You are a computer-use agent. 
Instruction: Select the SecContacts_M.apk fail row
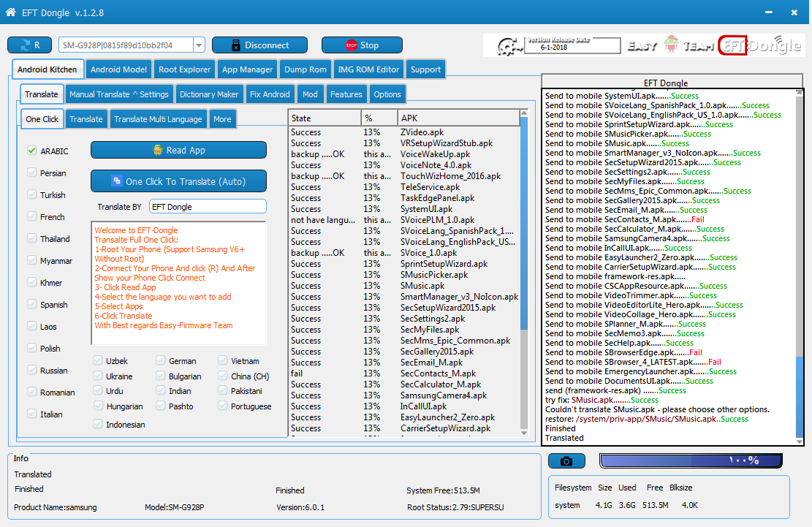(404, 374)
